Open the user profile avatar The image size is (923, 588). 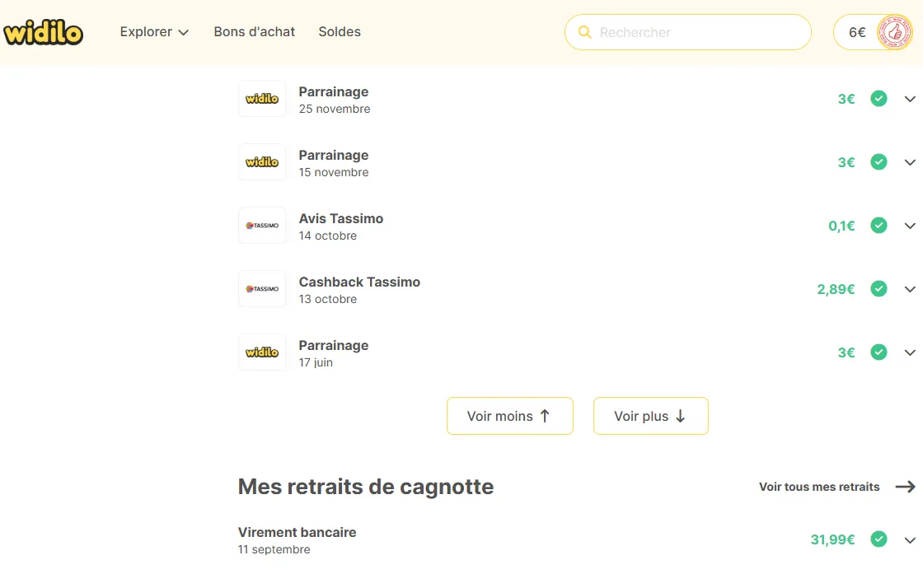894,32
